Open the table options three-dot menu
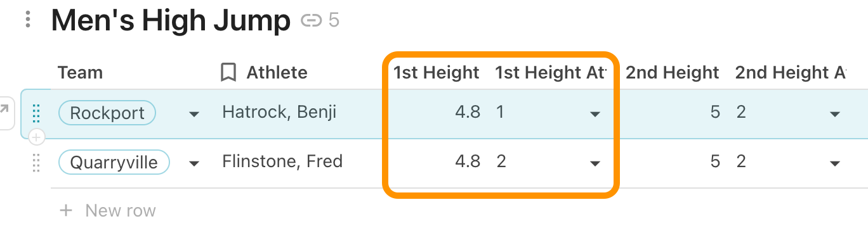Screen dimensions: 868x233 point(28,20)
